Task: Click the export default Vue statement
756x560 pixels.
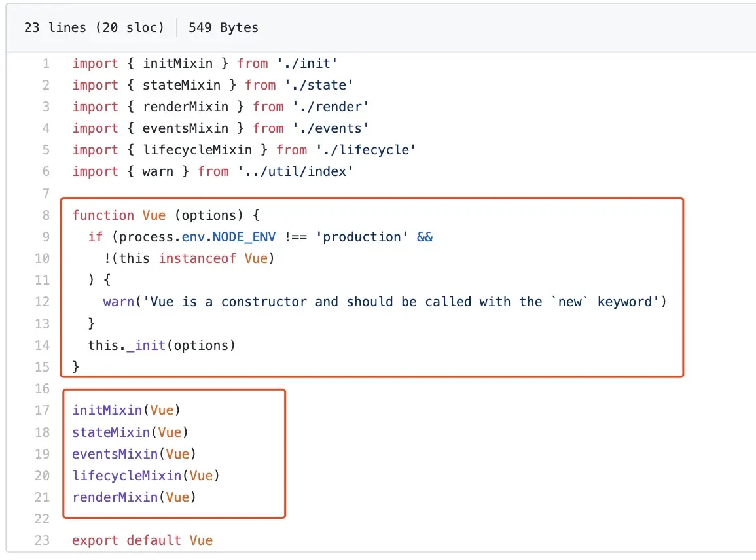Action: [x=143, y=540]
